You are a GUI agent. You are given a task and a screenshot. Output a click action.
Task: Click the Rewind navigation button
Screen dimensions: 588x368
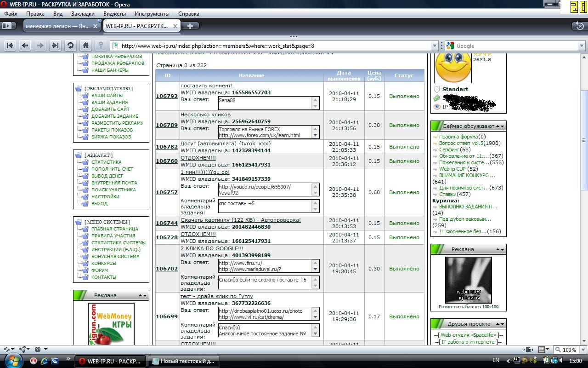(10, 46)
